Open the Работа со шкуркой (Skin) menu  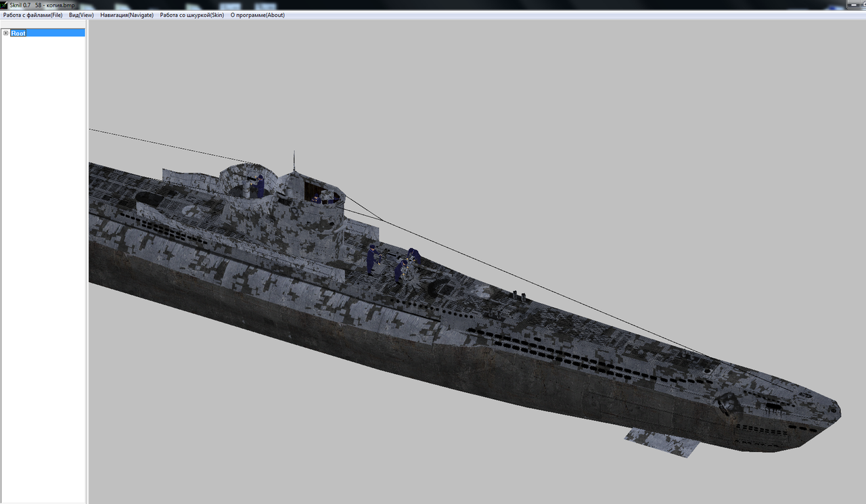click(191, 15)
